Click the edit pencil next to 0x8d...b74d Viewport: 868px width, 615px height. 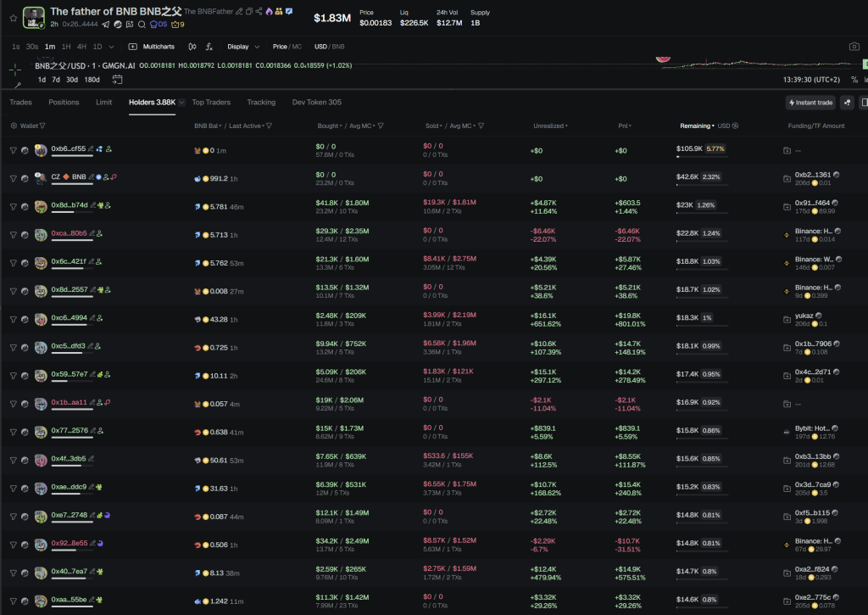(92, 204)
